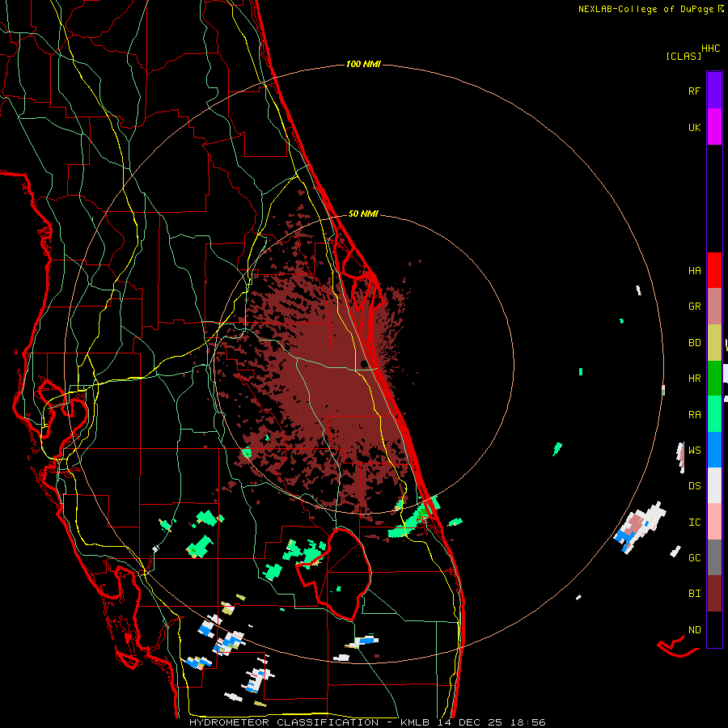Click the 'HHC' product code label
The height and width of the screenshot is (728, 728).
click(x=711, y=49)
